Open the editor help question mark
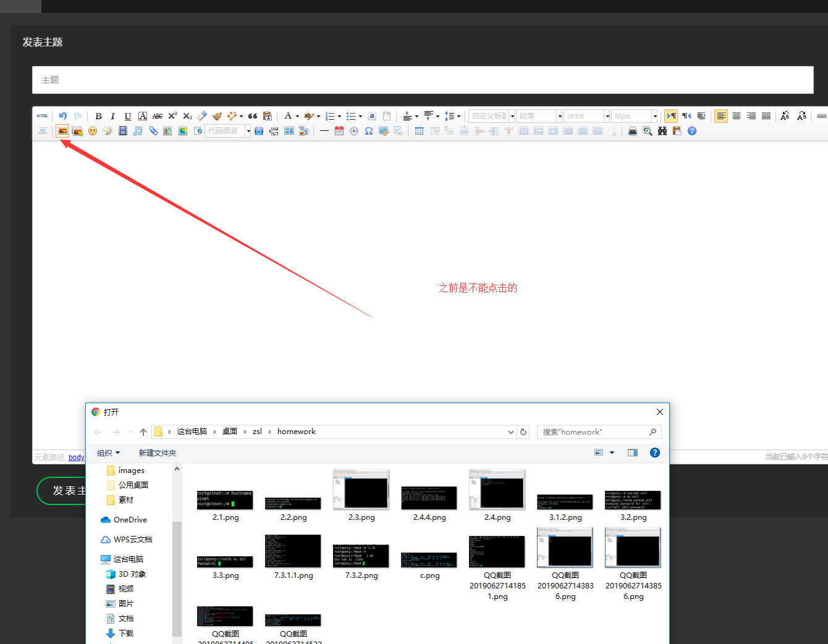828x644 pixels. (692, 131)
